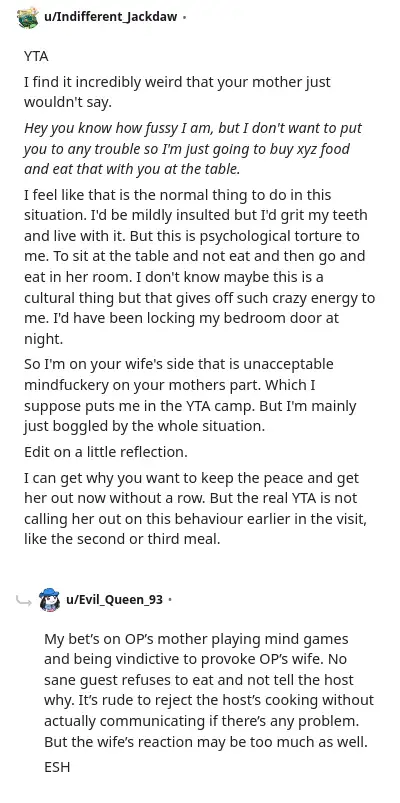Click the sentence "I find it incredibly weird"
Viewport: 400px width, 803px height.
point(177,92)
